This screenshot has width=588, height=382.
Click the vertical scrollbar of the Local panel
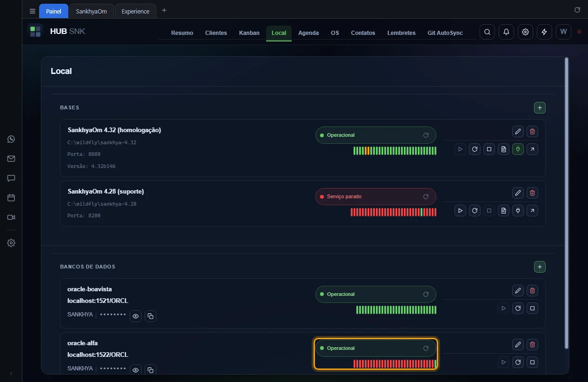[566, 203]
